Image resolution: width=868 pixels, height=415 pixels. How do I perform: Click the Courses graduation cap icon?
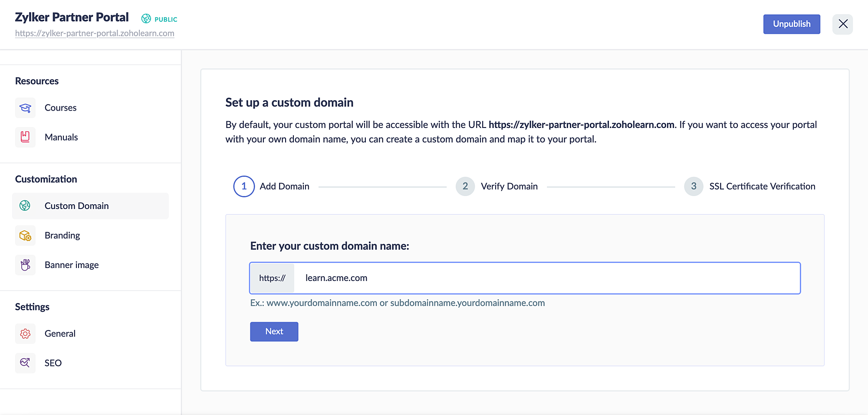[25, 108]
